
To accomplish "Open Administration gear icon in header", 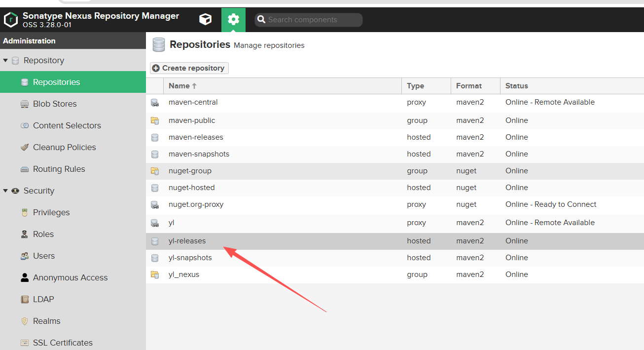I will click(233, 20).
